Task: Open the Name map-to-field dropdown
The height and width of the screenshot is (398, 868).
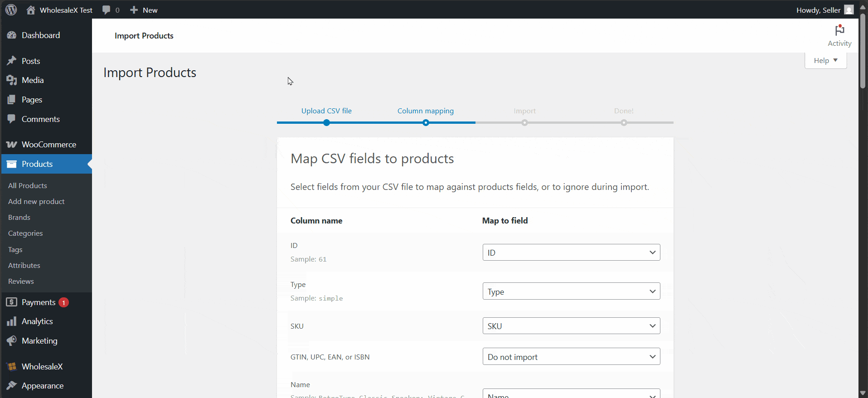Action: (x=571, y=393)
